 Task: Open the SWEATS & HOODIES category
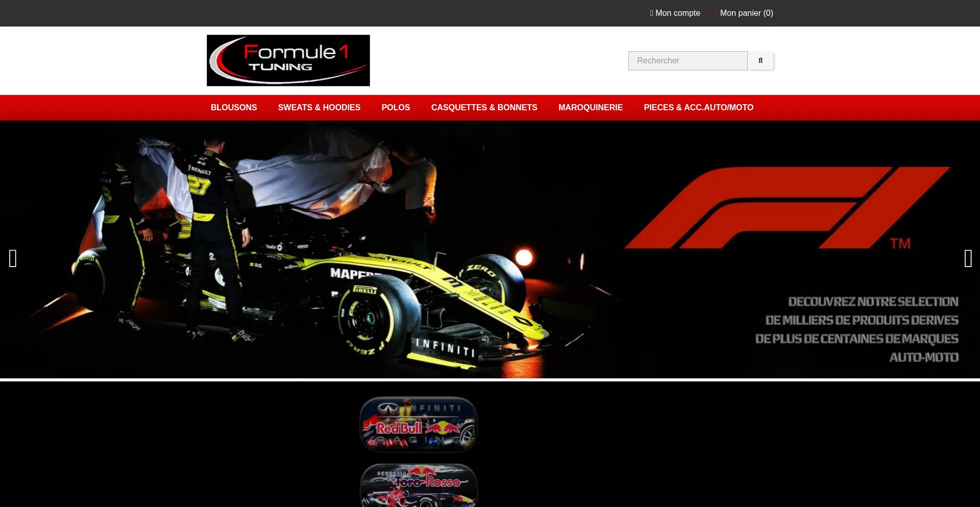point(319,108)
